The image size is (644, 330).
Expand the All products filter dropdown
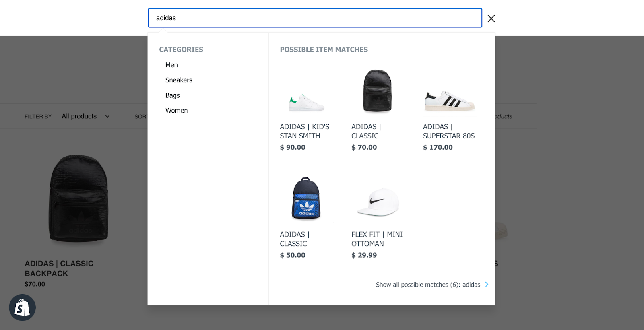tap(85, 116)
